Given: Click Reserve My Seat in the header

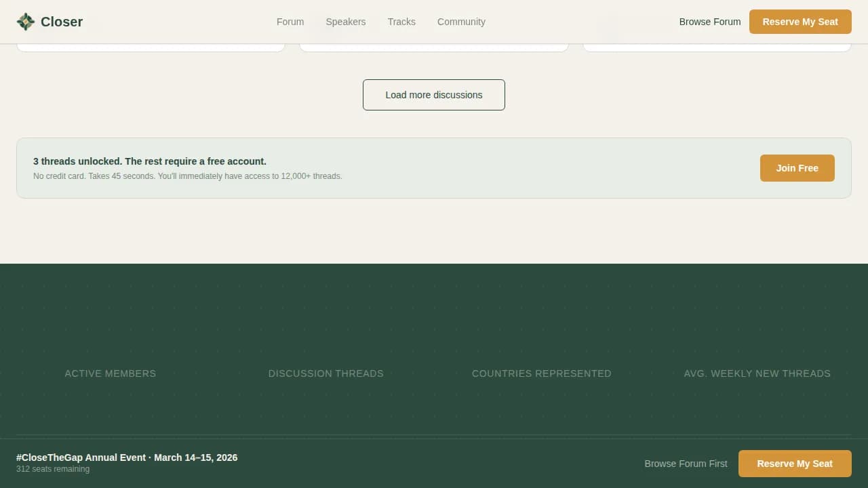Looking at the screenshot, I should 800,22.
